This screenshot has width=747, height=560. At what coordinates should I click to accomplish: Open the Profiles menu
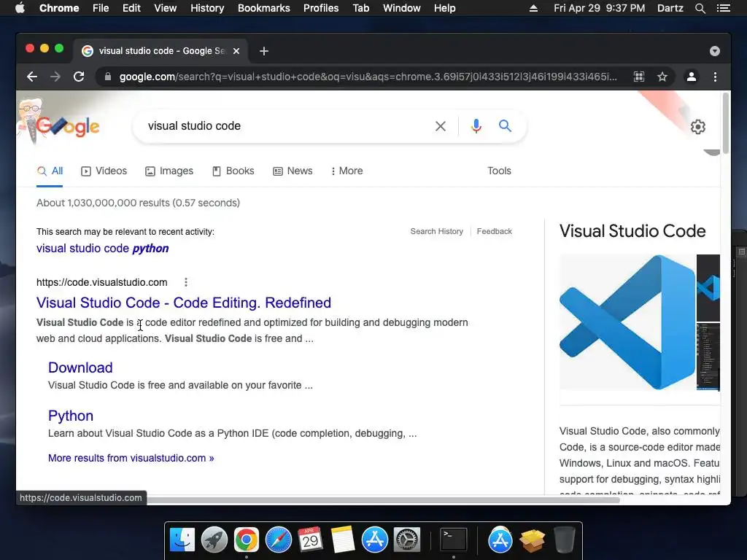click(x=321, y=8)
